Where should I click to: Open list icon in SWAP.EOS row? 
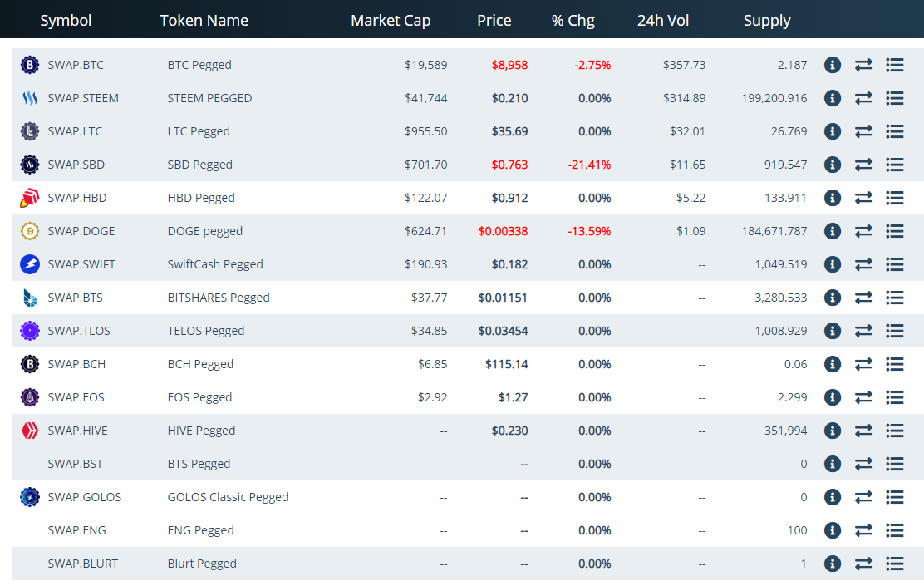pos(895,398)
